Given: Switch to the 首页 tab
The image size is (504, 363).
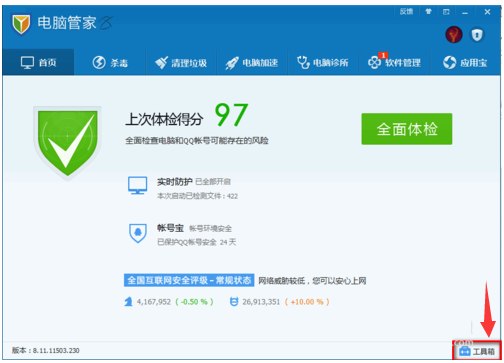Looking at the screenshot, I should pyautogui.click(x=38, y=62).
